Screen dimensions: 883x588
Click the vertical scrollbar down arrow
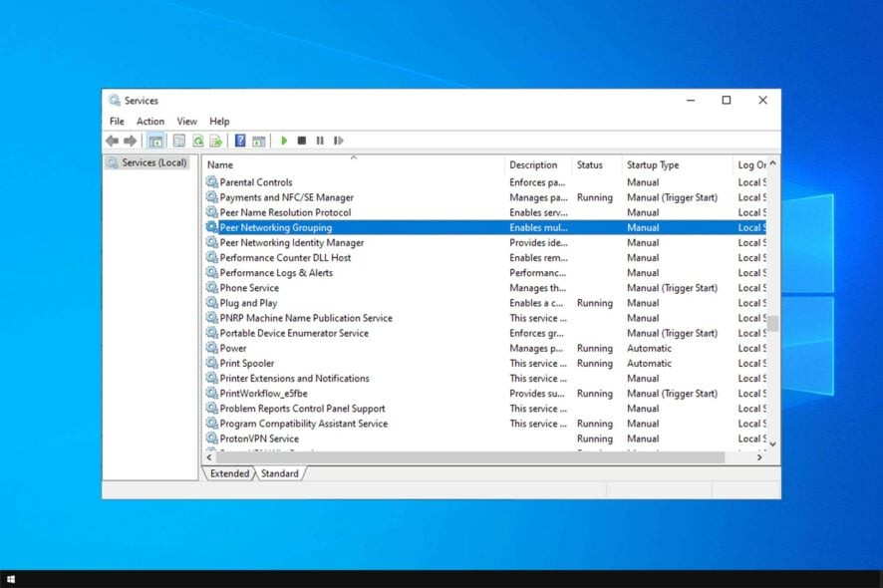point(773,444)
